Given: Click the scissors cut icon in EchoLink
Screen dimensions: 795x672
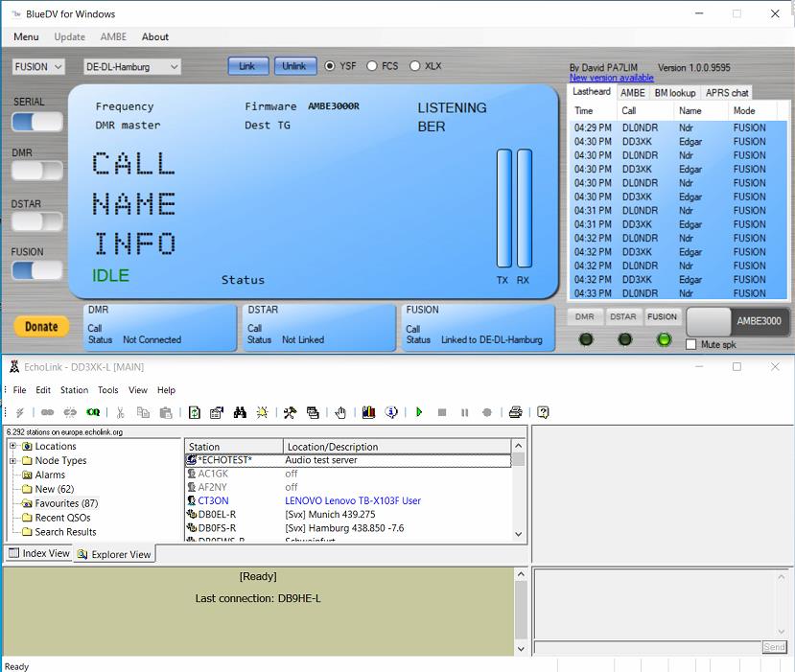Looking at the screenshot, I should [120, 412].
